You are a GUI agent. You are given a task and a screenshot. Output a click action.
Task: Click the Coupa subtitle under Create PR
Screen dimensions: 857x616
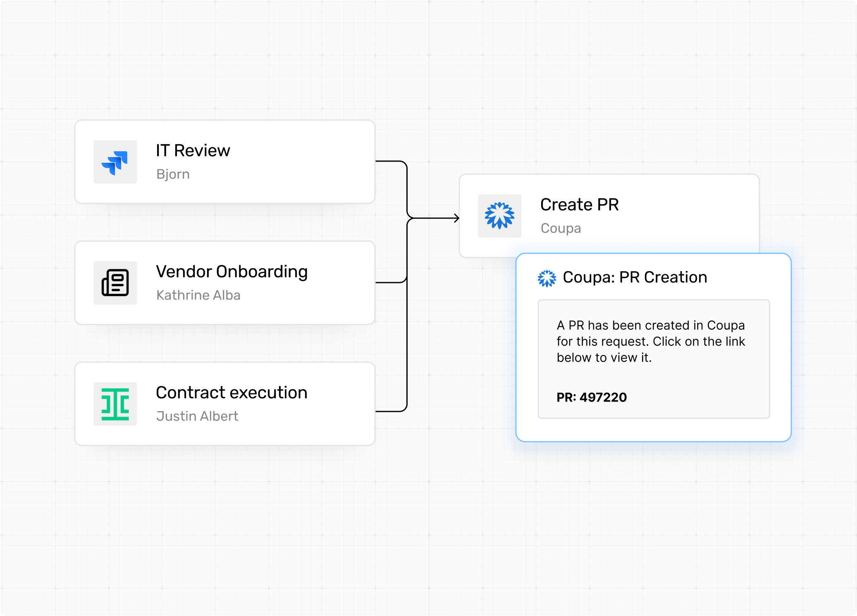point(561,228)
